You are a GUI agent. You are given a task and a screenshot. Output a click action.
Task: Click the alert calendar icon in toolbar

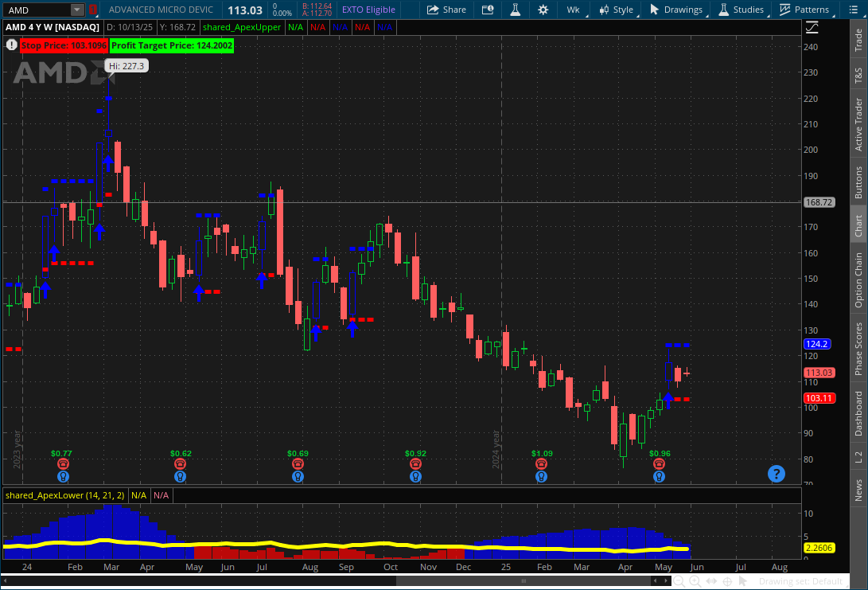488,10
